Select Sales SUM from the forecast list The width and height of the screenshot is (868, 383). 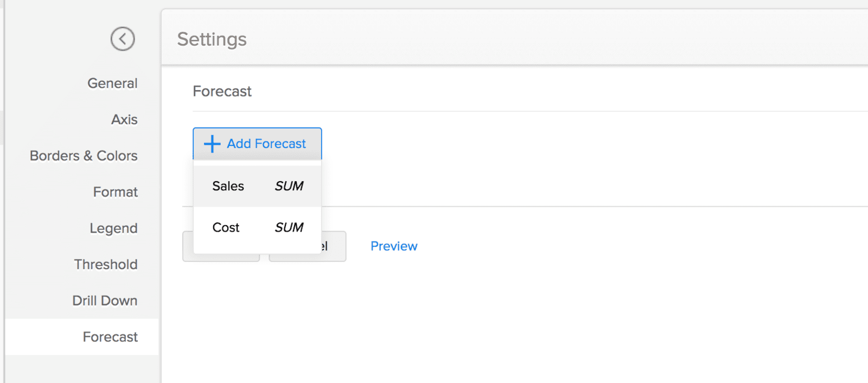tap(255, 186)
